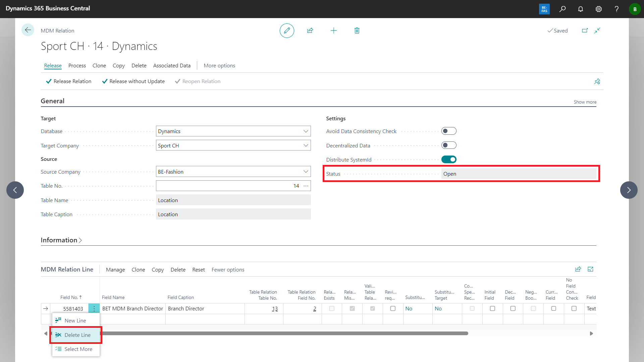644x362 pixels.
Task: Select Delete Line menu entry
Action: 76,335
